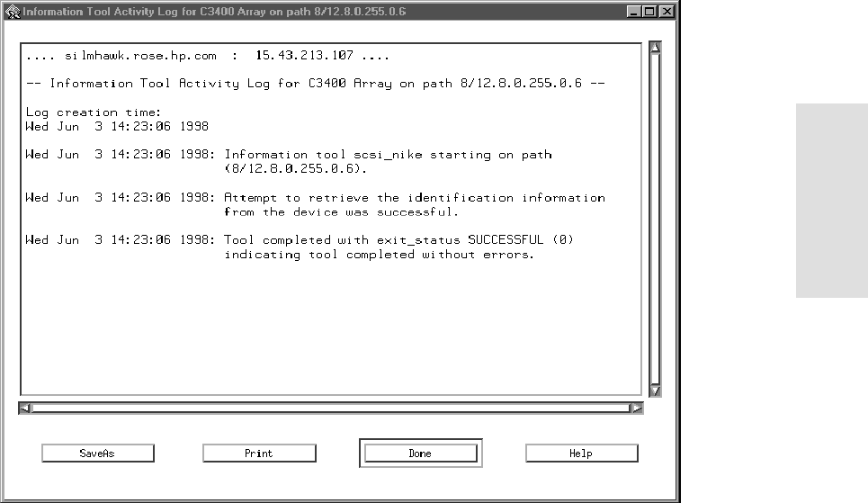Click the log header line mentioning C3400 Array
The image size is (868, 503).
point(316,84)
